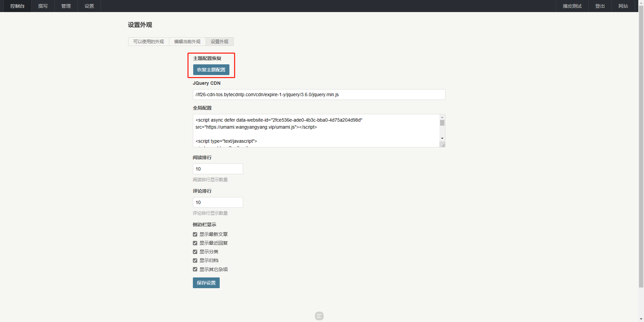Click the 恢复主题配置 button
The height and width of the screenshot is (322, 644).
coord(211,70)
